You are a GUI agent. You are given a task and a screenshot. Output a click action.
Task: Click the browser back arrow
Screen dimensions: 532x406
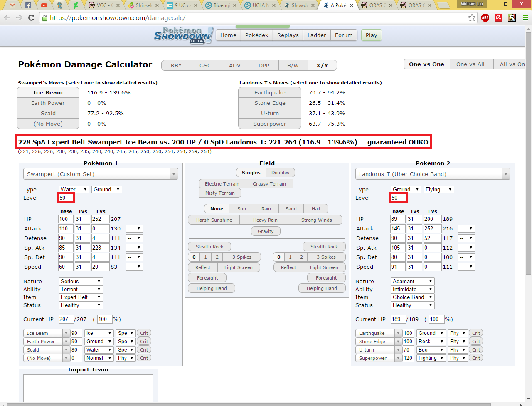[7, 18]
